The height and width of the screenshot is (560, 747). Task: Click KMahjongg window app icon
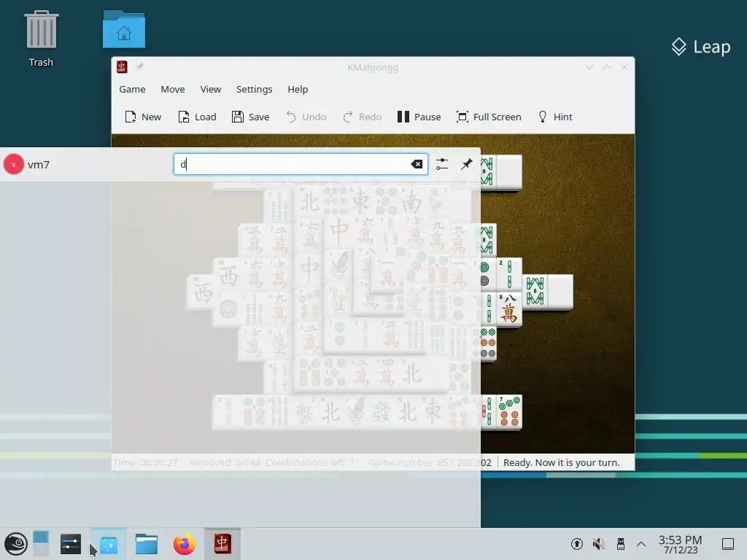122,67
